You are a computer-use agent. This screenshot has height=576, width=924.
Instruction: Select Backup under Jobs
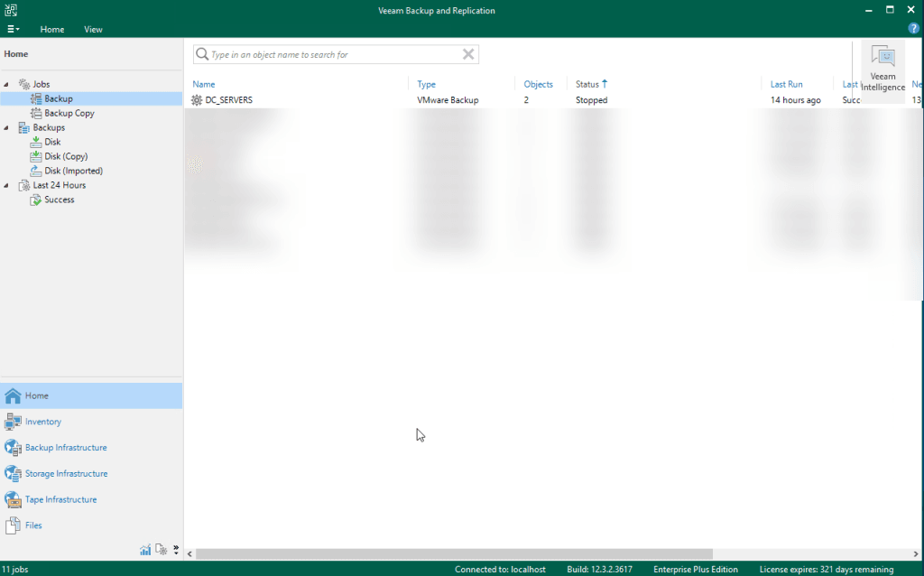point(59,98)
